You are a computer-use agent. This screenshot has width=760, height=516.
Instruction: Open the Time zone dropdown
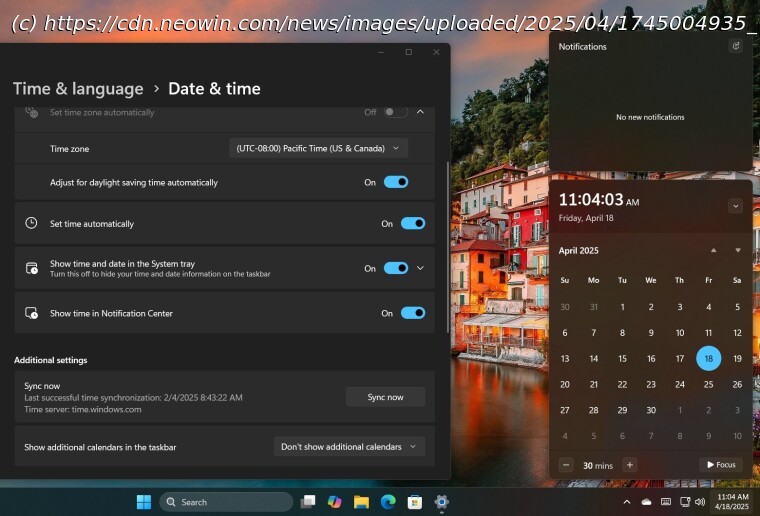(317, 148)
